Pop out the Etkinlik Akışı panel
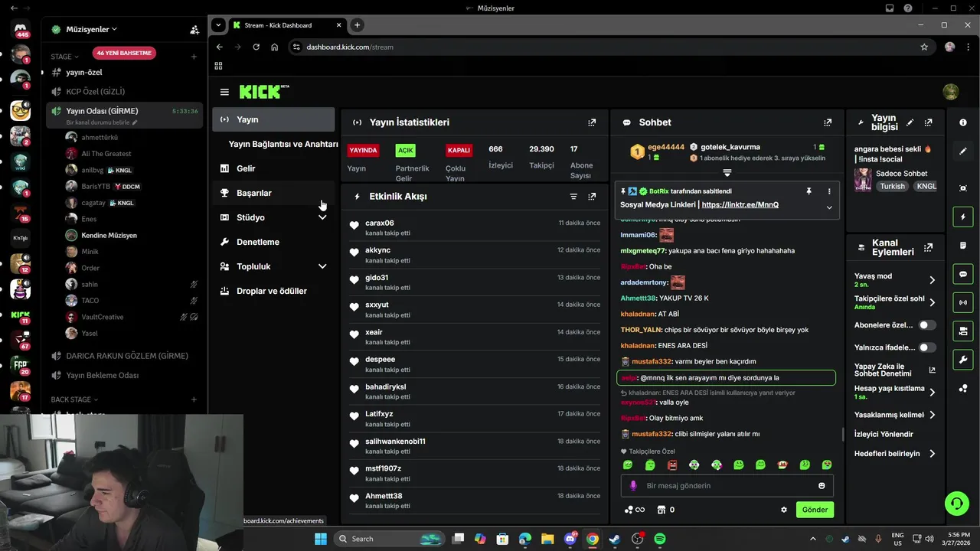Image resolution: width=980 pixels, height=551 pixels. click(592, 197)
